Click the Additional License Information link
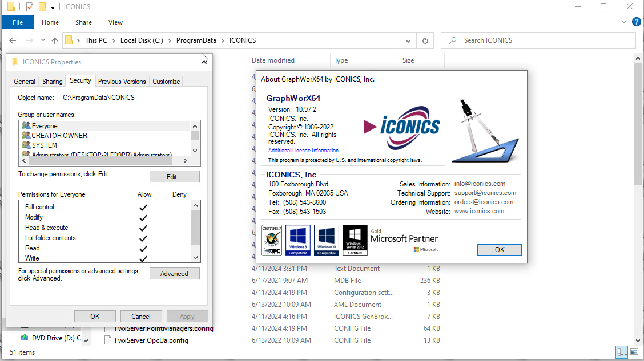 pyautogui.click(x=303, y=150)
